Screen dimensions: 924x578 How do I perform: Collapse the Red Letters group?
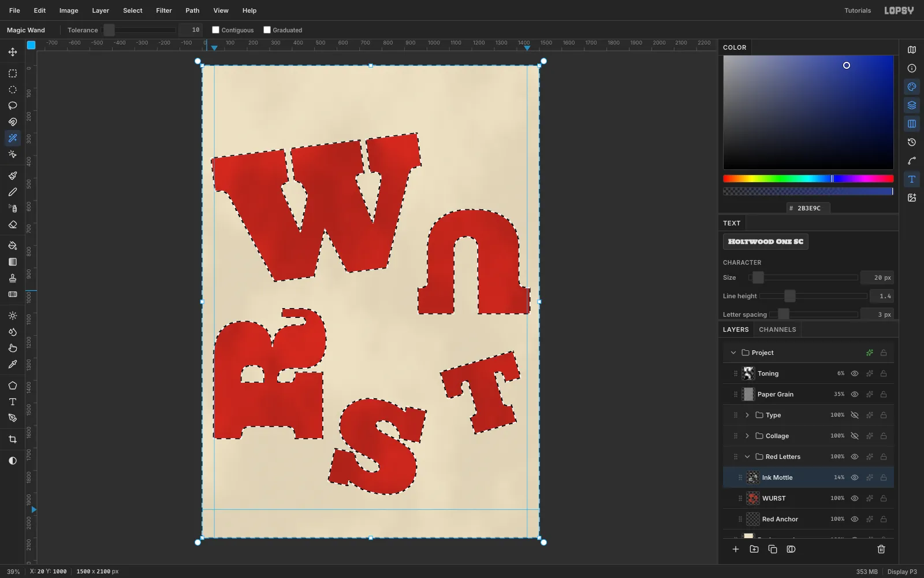tap(747, 457)
